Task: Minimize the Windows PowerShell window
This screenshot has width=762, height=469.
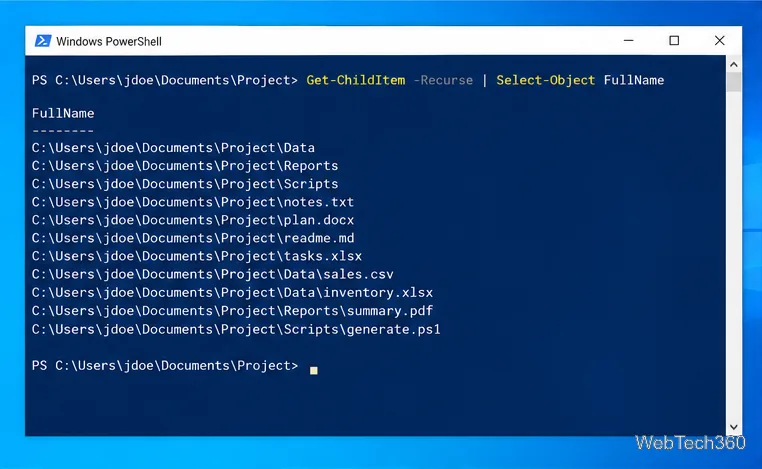Action: click(x=628, y=41)
